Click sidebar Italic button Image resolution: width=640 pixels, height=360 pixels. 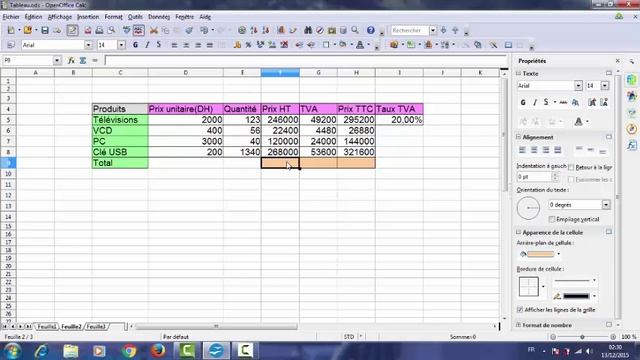(535, 102)
